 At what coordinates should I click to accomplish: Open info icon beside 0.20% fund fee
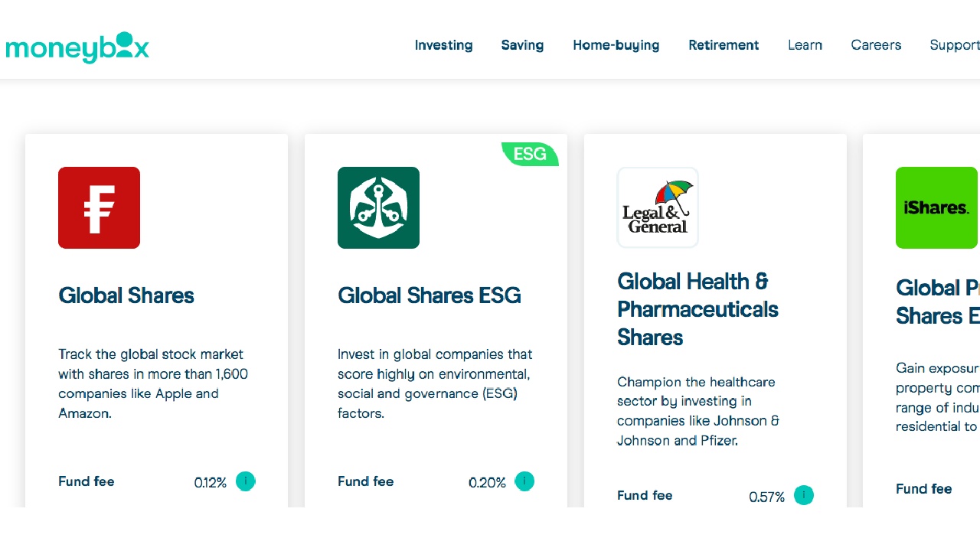click(x=524, y=481)
